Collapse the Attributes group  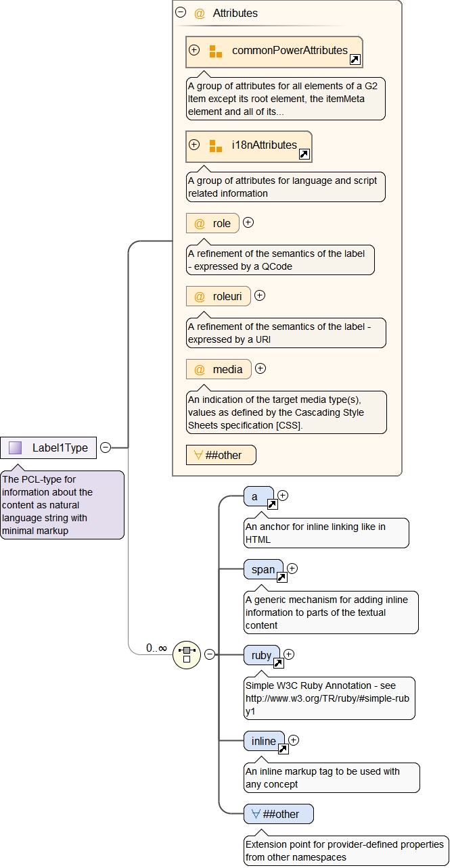click(x=181, y=12)
